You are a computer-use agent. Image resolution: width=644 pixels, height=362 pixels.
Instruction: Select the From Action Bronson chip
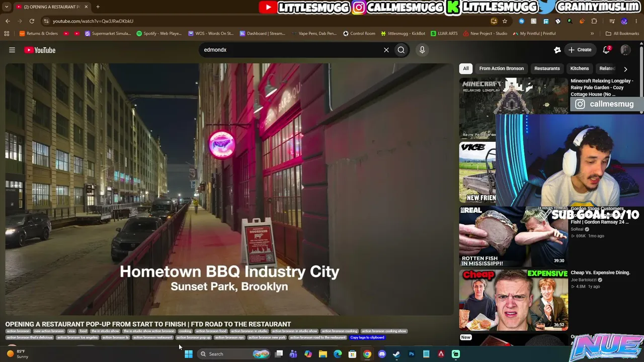(502, 68)
